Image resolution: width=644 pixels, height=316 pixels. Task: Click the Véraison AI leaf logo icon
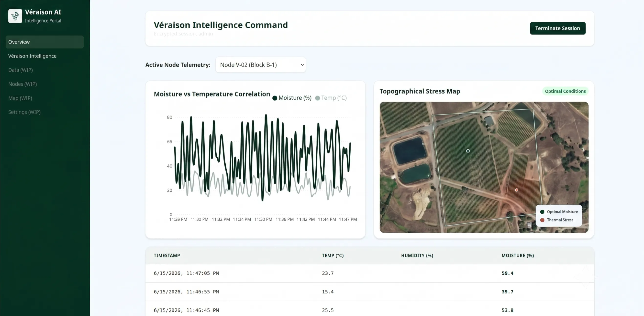pos(15,16)
